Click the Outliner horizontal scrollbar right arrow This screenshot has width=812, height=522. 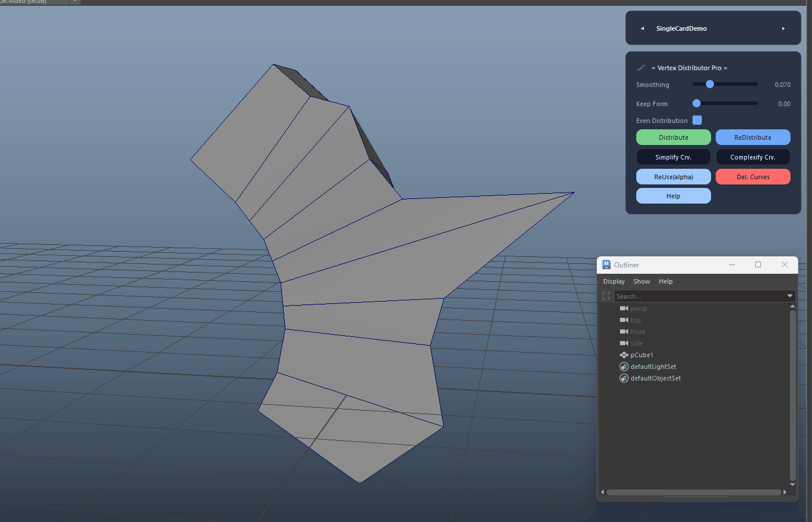(785, 492)
